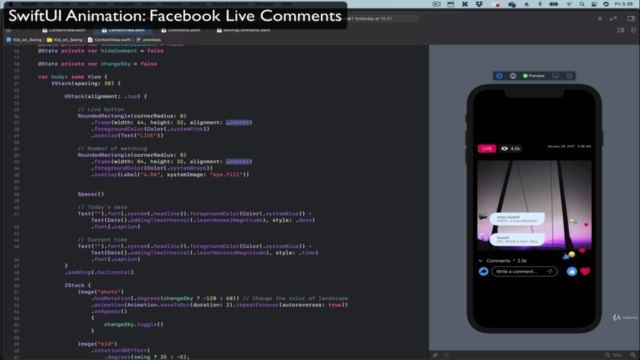Open Siri from the menu bar

coord(606,4)
